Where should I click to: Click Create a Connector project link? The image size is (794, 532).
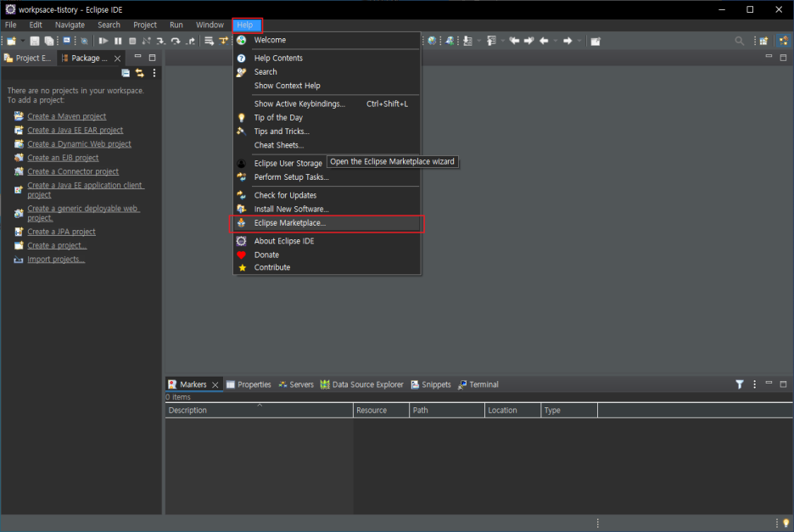tap(73, 171)
